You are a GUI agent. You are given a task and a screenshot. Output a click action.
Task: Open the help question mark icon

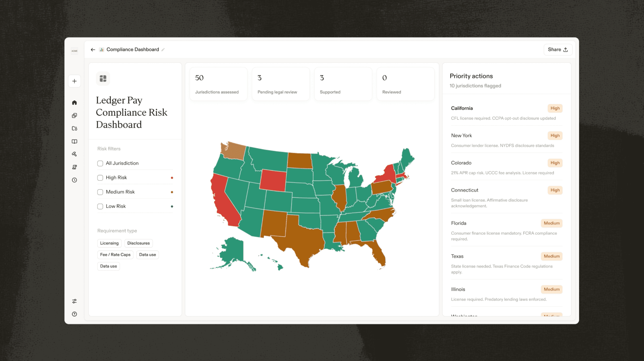pyautogui.click(x=74, y=314)
